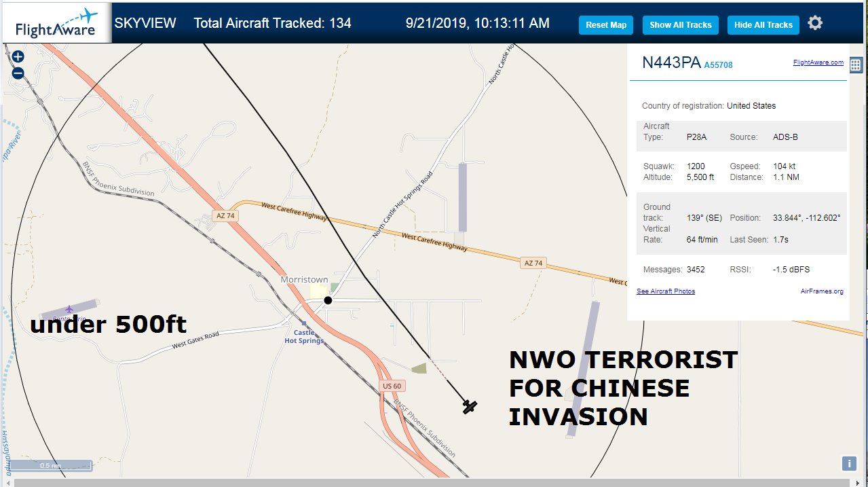This screenshot has height=487, width=868.
Task: Click the 64 ft/min vertical rate value
Action: 702,240
